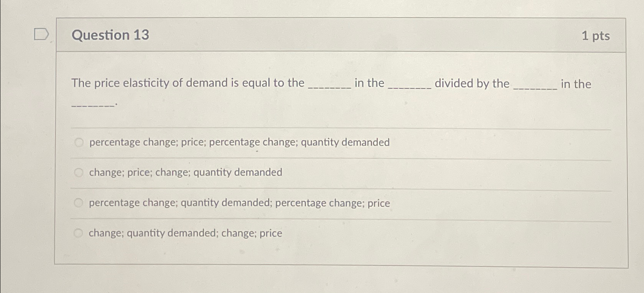The width and height of the screenshot is (644, 293).
Task: Pick the answer 'change; quantity demanded; change; price'
Action: (185, 233)
